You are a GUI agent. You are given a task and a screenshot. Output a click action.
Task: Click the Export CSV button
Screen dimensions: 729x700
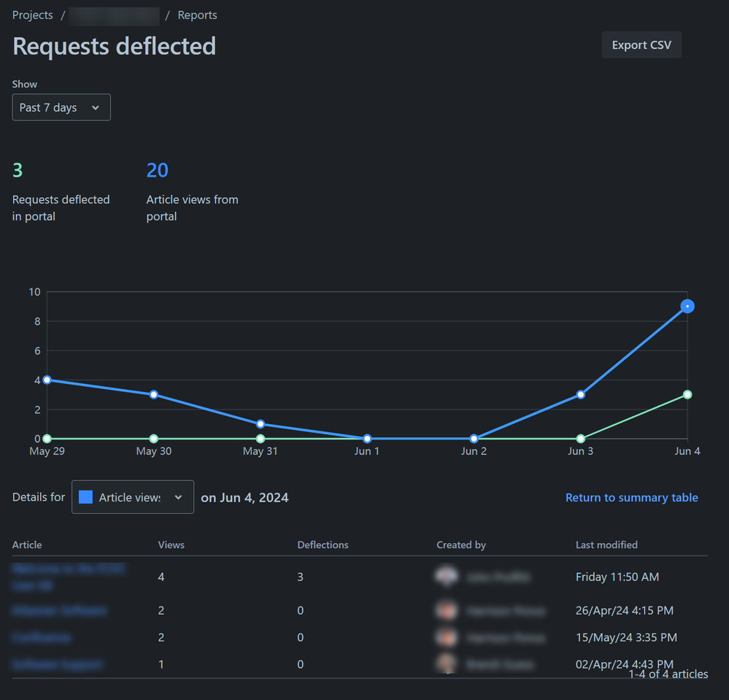(x=641, y=45)
